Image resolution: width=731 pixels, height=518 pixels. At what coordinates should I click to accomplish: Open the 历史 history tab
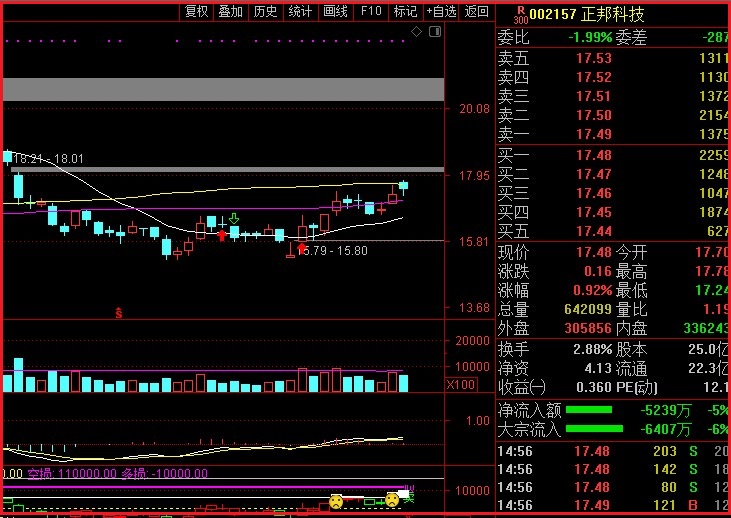[265, 11]
